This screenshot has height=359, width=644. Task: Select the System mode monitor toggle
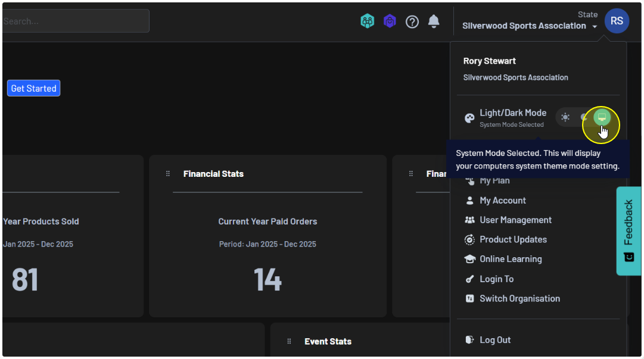click(x=602, y=117)
